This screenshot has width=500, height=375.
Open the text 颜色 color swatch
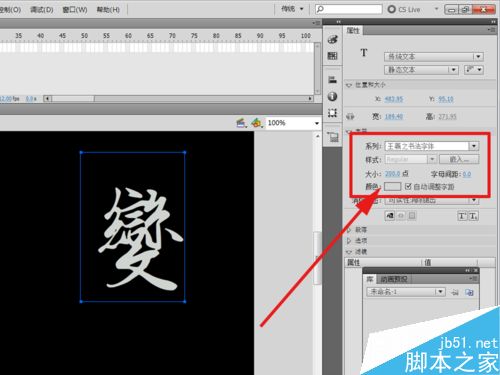pyautogui.click(x=392, y=186)
